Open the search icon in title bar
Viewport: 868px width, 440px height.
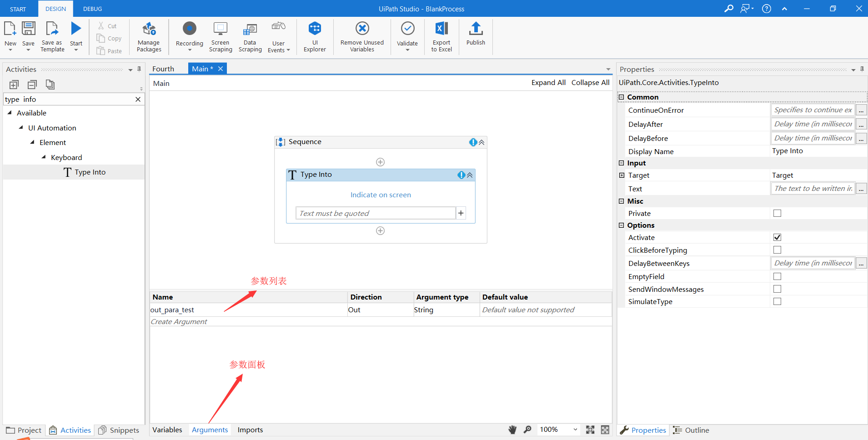click(x=728, y=9)
